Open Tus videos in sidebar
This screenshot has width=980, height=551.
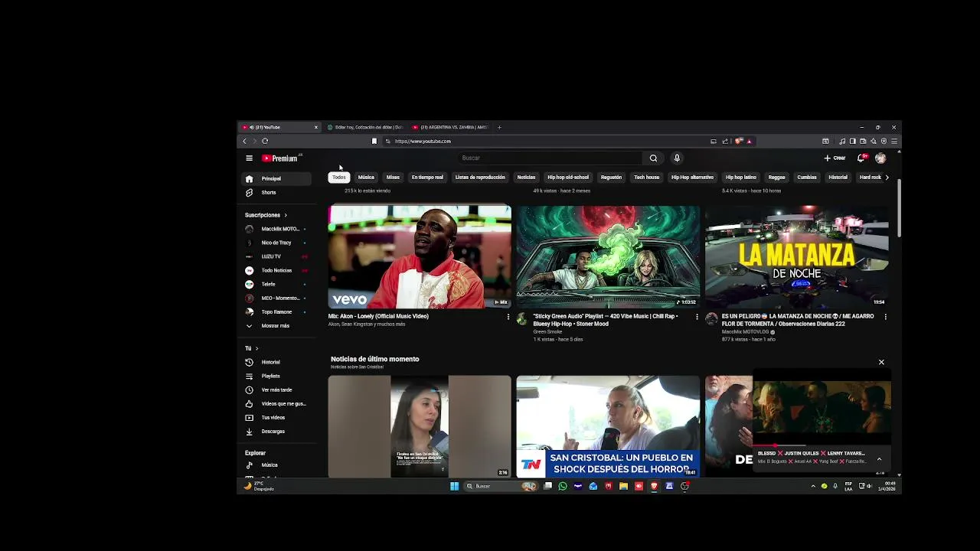point(276,417)
